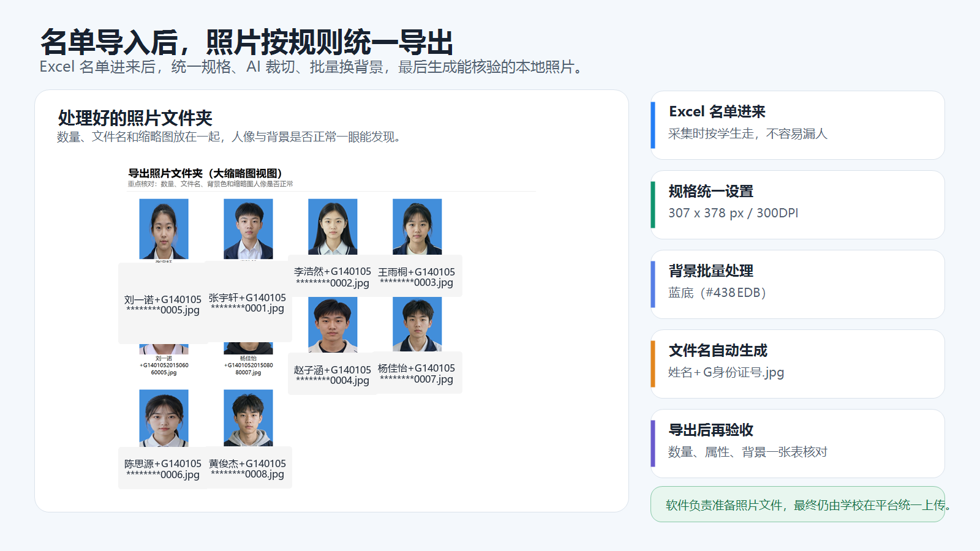This screenshot has height=551, width=980.
Task: Select the 陈思源 filename ending 0006.jpg
Action: [x=163, y=469]
